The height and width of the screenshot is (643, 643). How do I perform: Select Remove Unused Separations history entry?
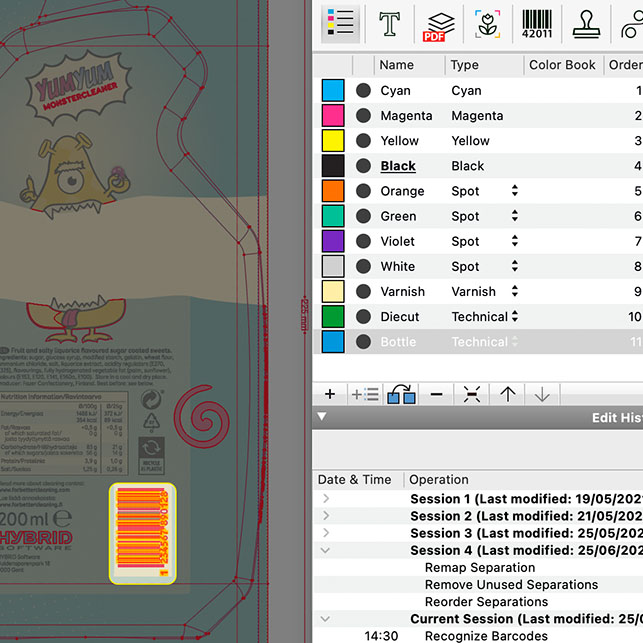coord(511,584)
